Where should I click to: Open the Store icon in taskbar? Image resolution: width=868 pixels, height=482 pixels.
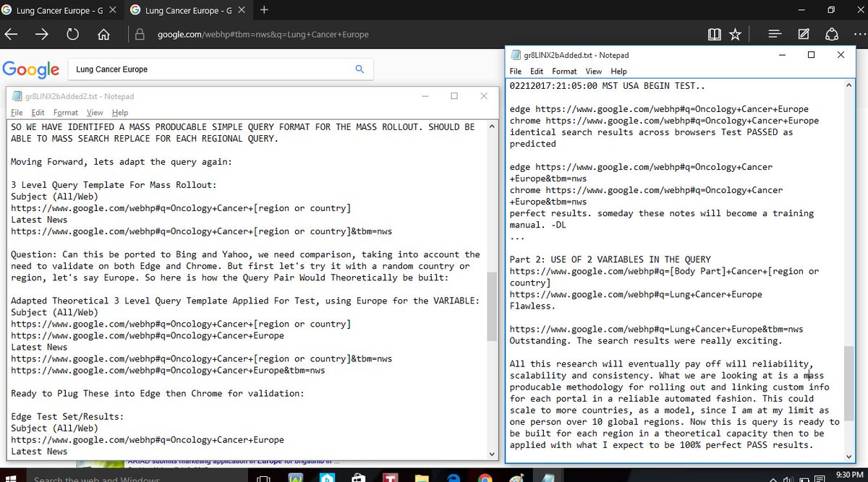click(358, 477)
